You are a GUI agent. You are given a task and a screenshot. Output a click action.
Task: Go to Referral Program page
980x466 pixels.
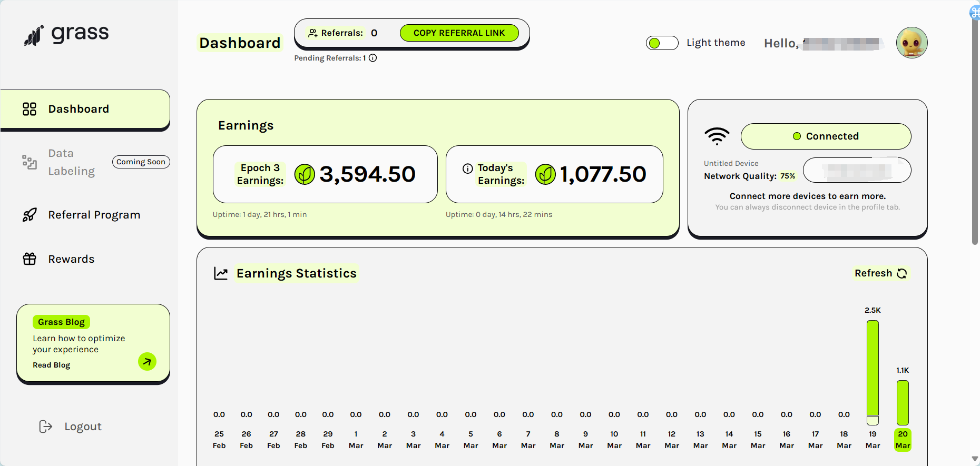coord(94,215)
